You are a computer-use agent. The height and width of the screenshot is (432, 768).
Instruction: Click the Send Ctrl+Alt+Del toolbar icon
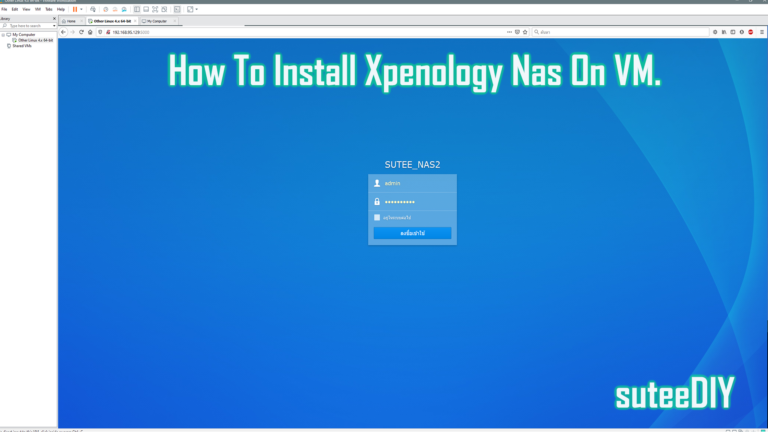93,9
